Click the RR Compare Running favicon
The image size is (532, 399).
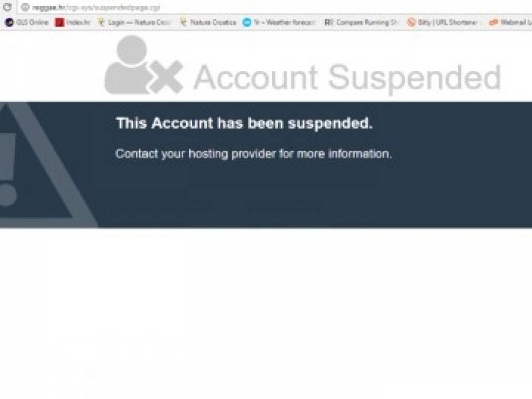point(329,22)
